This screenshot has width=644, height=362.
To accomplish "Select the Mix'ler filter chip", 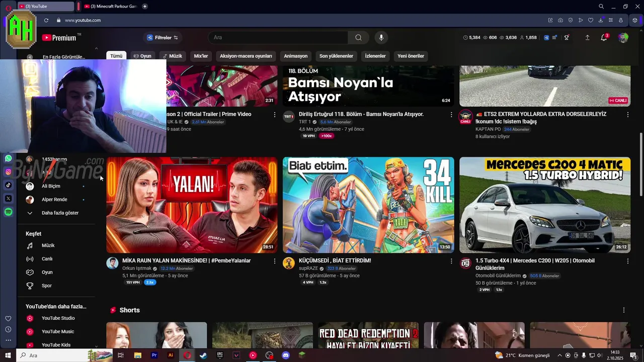I will click(x=201, y=56).
